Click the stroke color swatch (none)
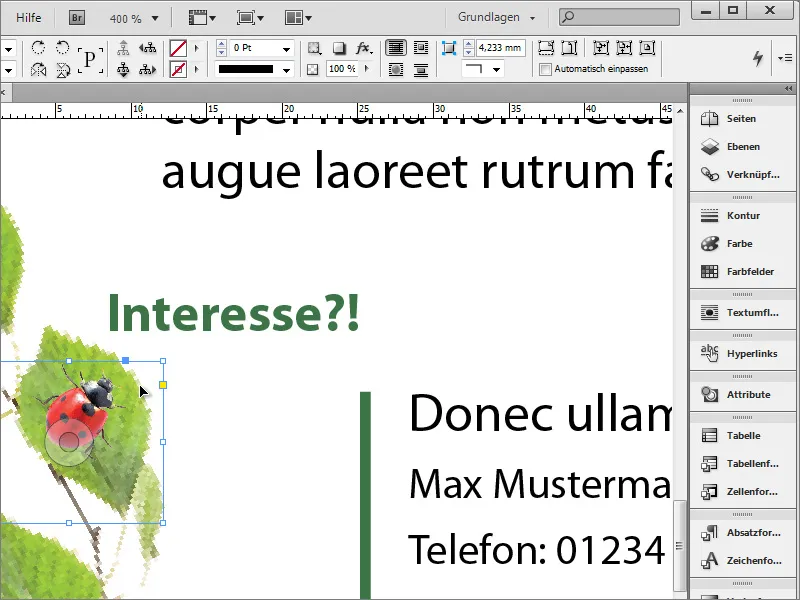The height and width of the screenshot is (600, 800). pyautogui.click(x=178, y=69)
